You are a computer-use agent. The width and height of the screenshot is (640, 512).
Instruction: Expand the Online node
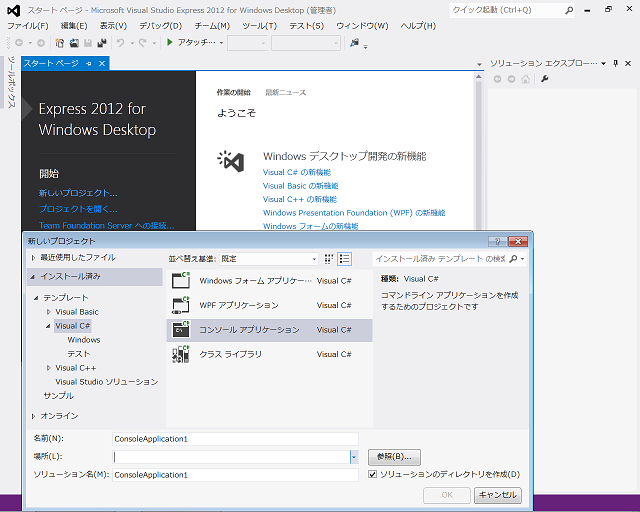(33, 416)
